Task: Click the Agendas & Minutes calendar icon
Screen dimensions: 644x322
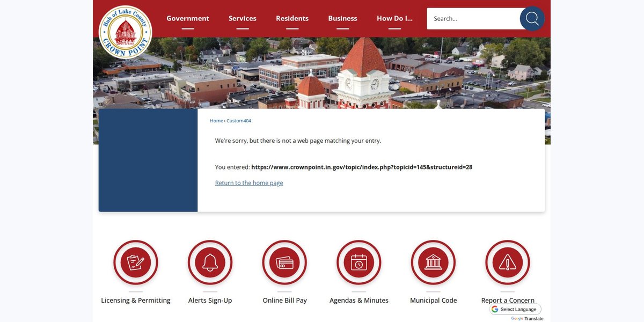Action: point(359,262)
